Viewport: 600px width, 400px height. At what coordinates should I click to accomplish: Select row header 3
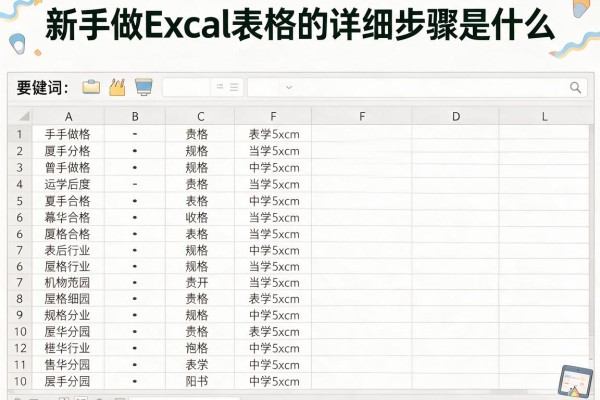click(20, 168)
